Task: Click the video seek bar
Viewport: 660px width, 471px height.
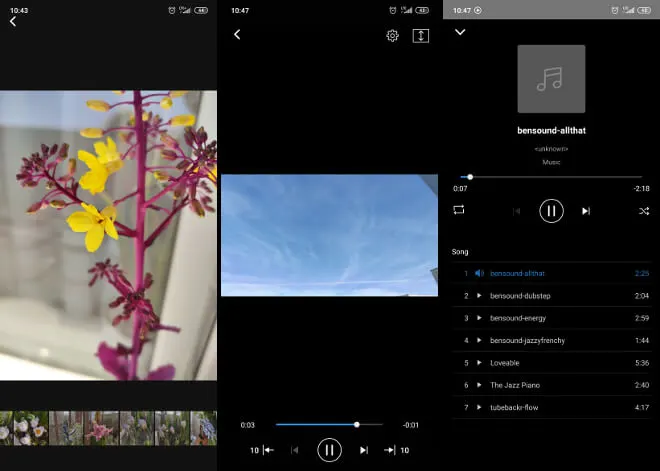Action: [328, 424]
